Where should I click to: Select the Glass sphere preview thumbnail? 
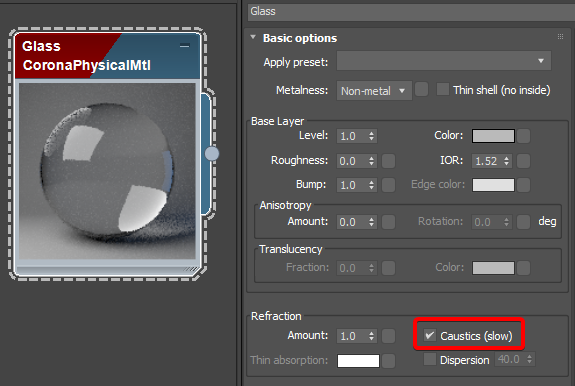pos(107,171)
